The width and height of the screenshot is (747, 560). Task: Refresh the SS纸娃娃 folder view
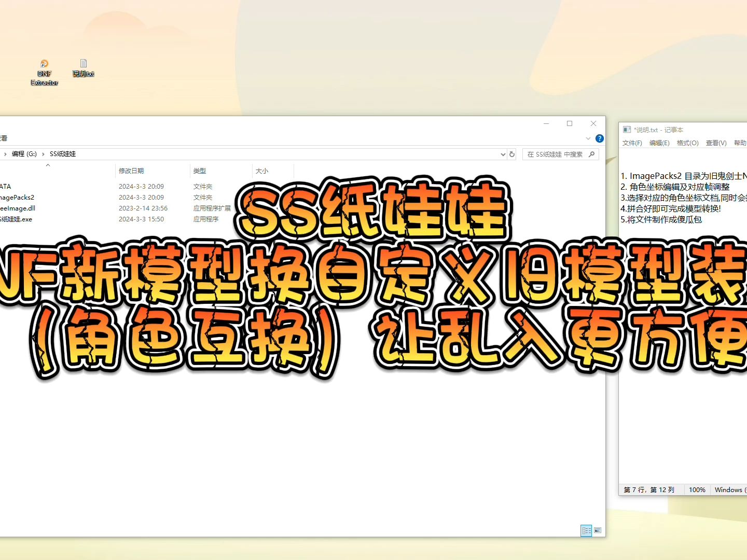[x=512, y=154]
